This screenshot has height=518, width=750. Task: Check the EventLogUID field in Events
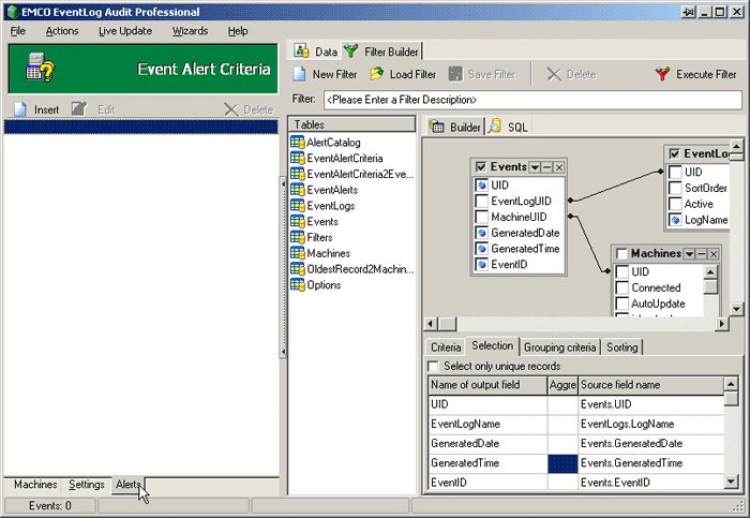(x=482, y=201)
